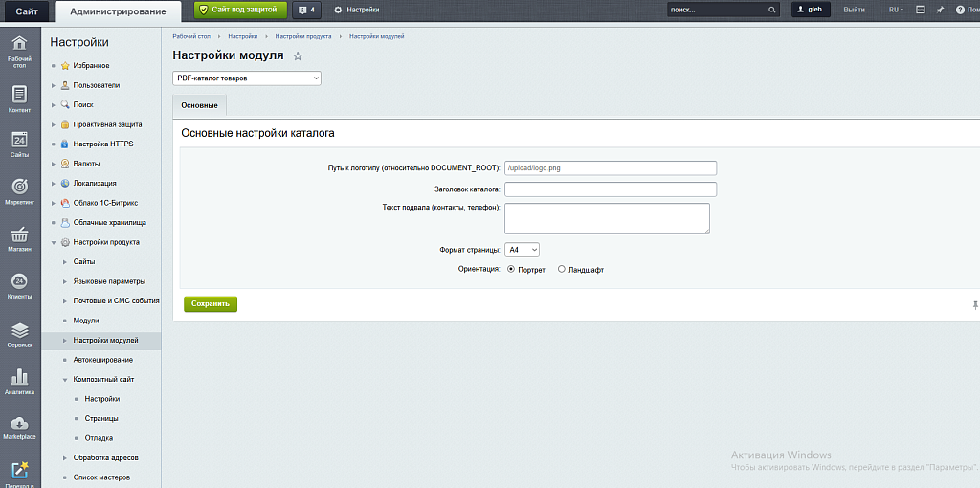Click the pin icon in the top bar
The width and height of the screenshot is (980, 488).
point(940,10)
